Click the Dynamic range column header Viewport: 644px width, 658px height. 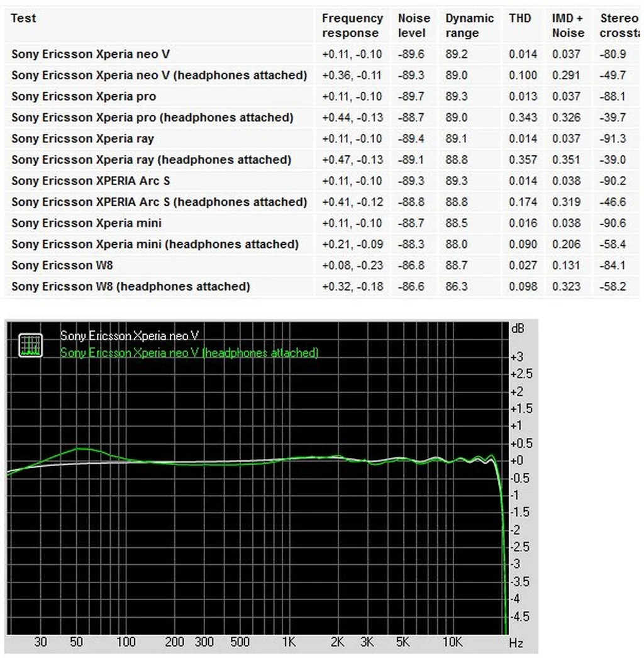point(469,26)
